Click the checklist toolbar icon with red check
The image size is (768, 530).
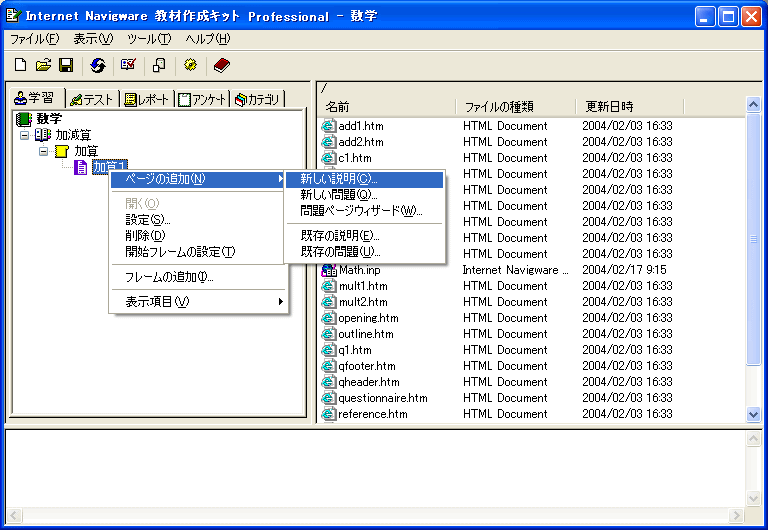[128, 65]
